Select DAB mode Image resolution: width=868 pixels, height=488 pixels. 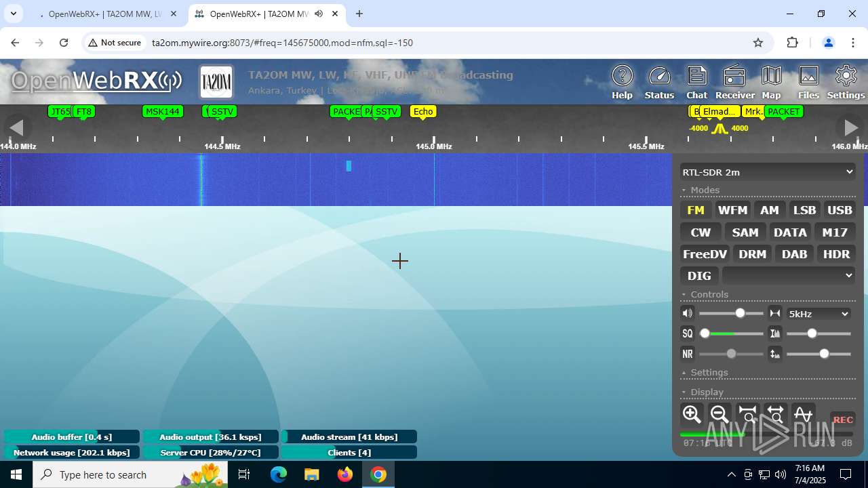point(794,254)
